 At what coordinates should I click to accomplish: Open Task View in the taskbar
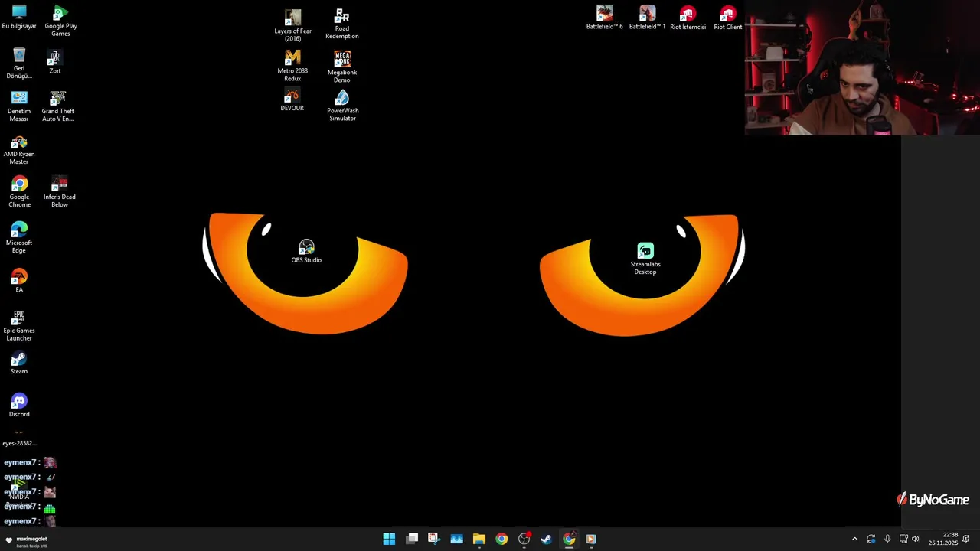(x=412, y=539)
